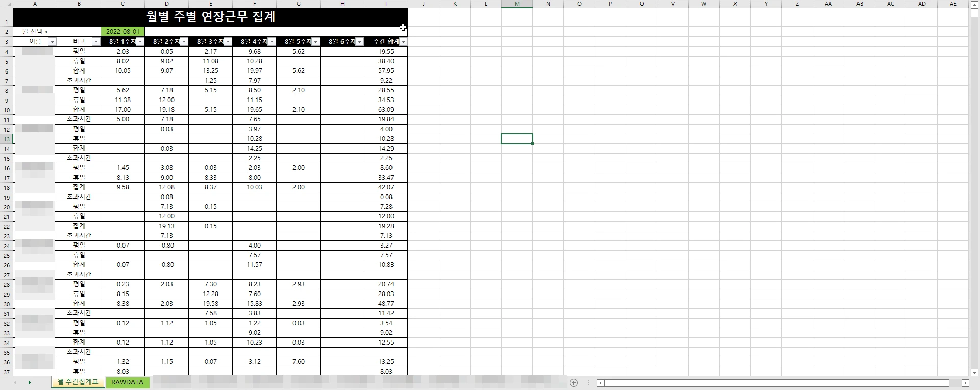Image resolution: width=980 pixels, height=390 pixels.
Task: Select cell with value 42.07
Action: [386, 187]
